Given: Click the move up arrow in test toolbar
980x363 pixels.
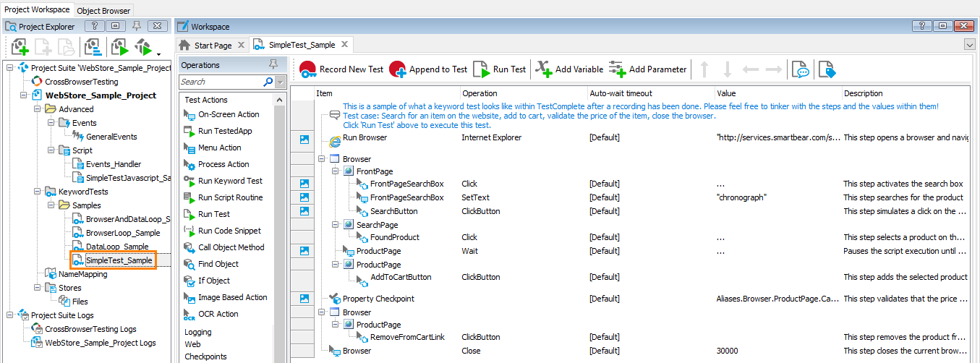Looking at the screenshot, I should [x=705, y=69].
